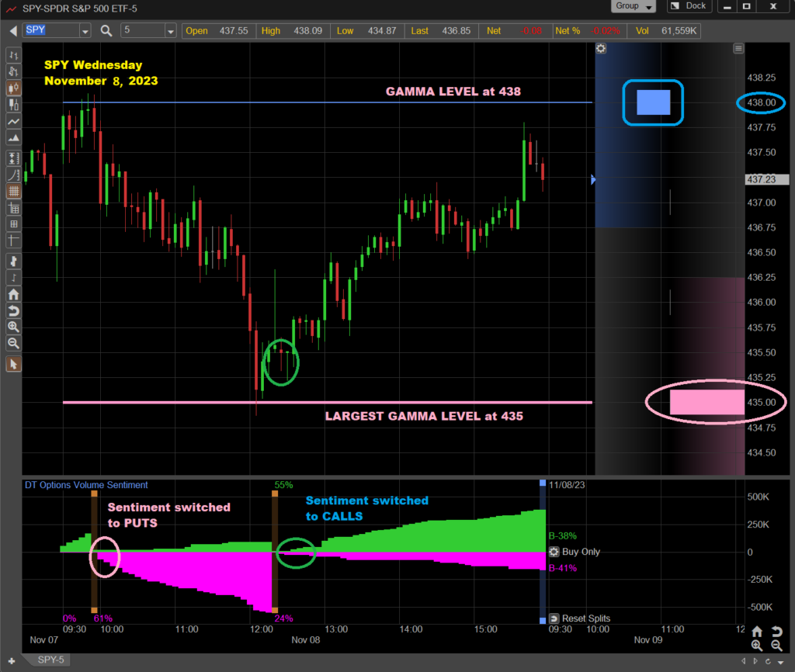Screen dimensions: 795x672
Task: Add a new tab with plus button
Action: [x=11, y=661]
